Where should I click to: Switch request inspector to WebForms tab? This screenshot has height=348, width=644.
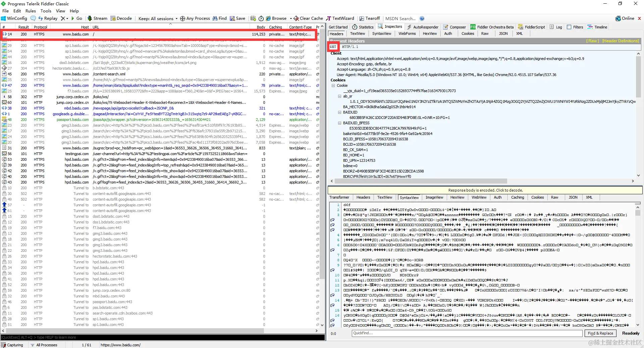click(407, 33)
